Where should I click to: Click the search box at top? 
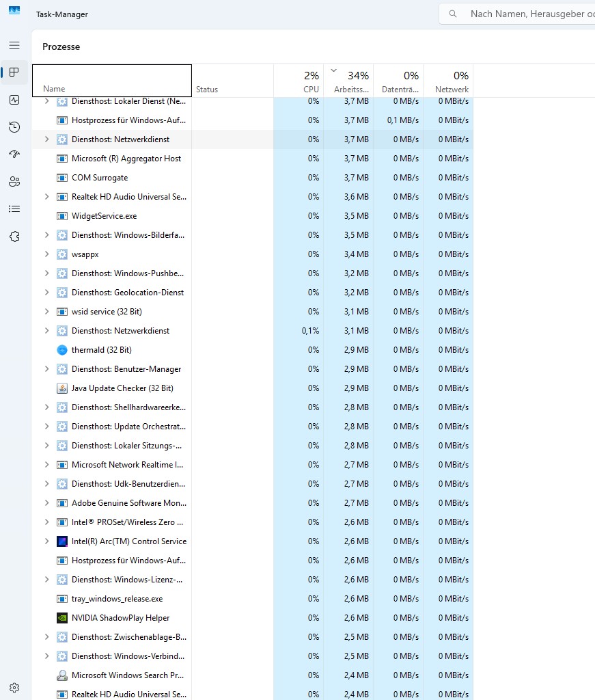coord(526,14)
